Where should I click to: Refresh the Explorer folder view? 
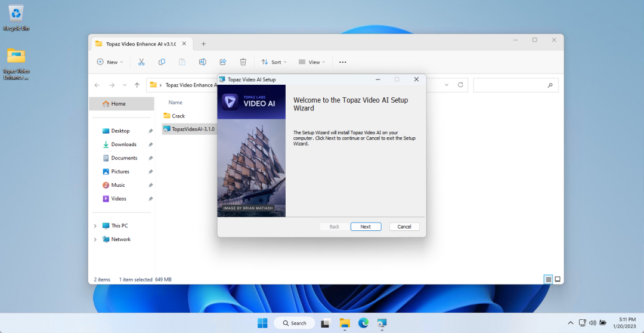point(460,85)
